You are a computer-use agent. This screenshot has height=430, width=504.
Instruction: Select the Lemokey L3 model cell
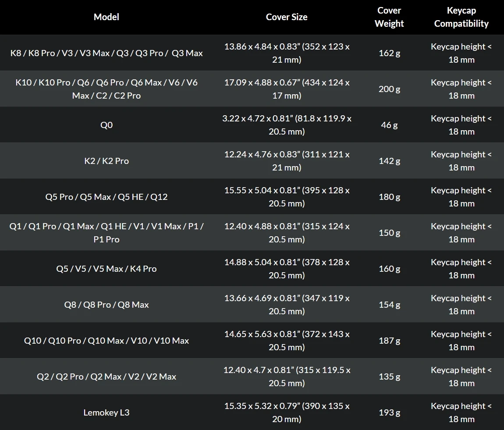click(x=106, y=412)
